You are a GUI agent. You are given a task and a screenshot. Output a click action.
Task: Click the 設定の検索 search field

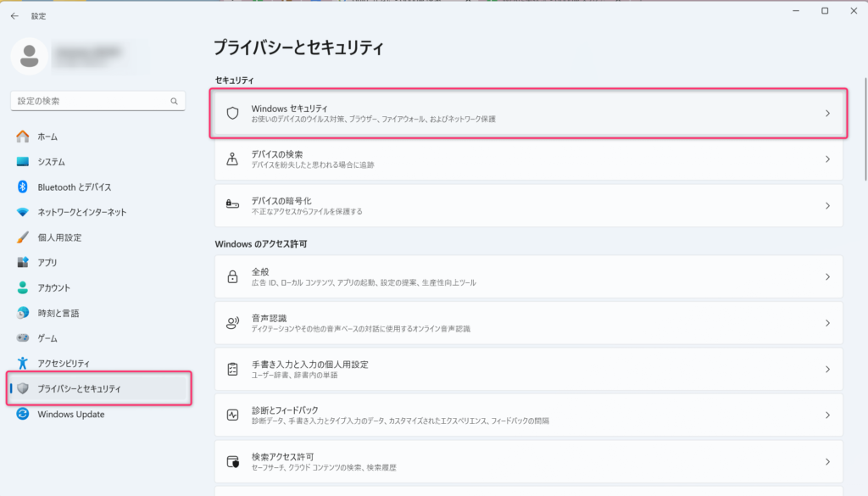tap(98, 101)
